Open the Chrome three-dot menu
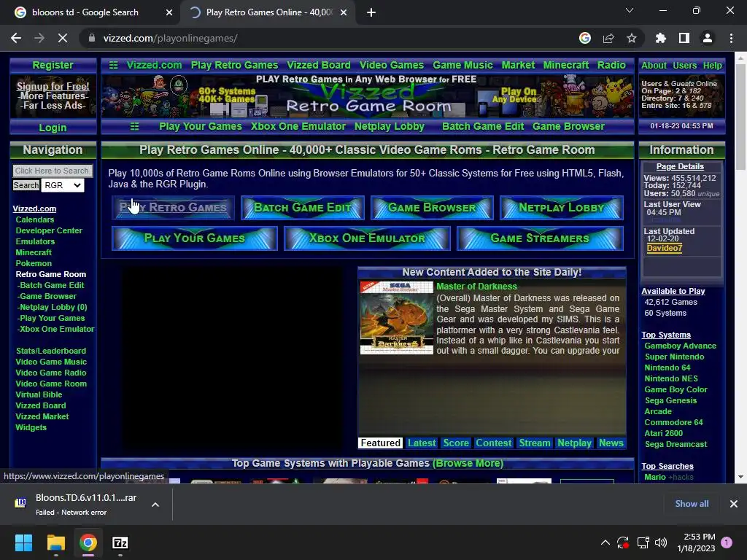 pyautogui.click(x=731, y=38)
